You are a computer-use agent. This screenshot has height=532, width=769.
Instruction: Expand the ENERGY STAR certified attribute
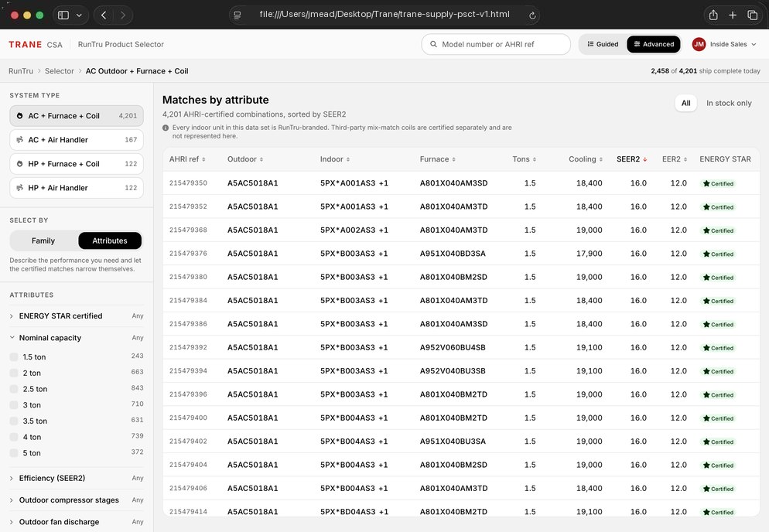coord(77,315)
